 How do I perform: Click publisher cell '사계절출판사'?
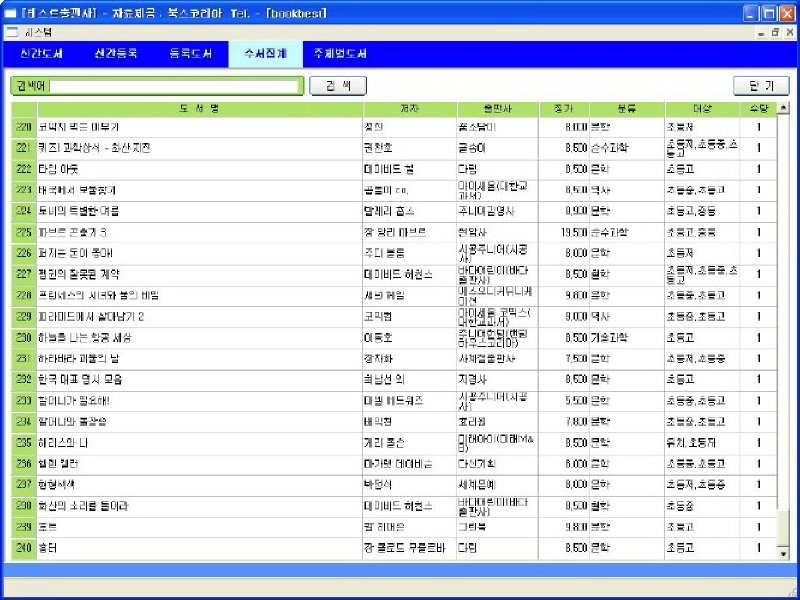click(x=497, y=359)
